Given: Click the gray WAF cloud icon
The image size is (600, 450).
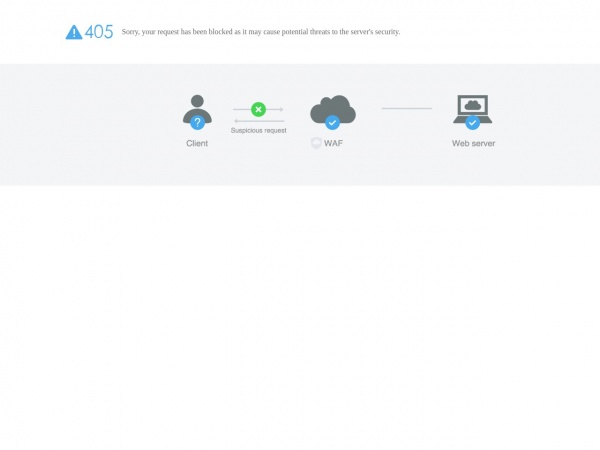Looking at the screenshot, I should click(x=333, y=109).
